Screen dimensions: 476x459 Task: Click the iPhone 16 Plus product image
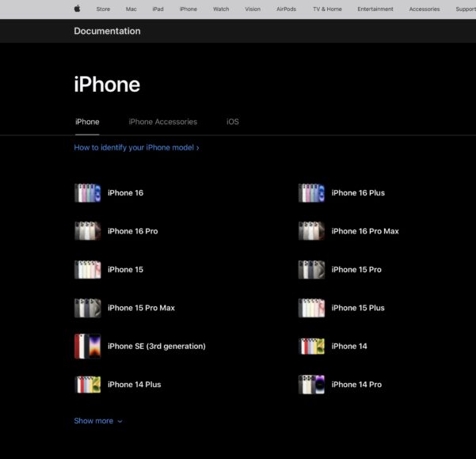pos(311,193)
